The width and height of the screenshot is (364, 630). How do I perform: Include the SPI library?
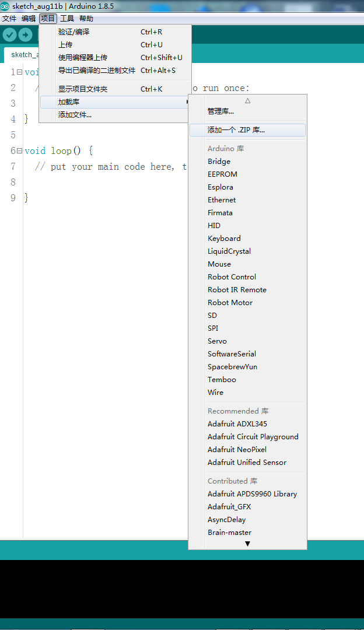(247, 328)
